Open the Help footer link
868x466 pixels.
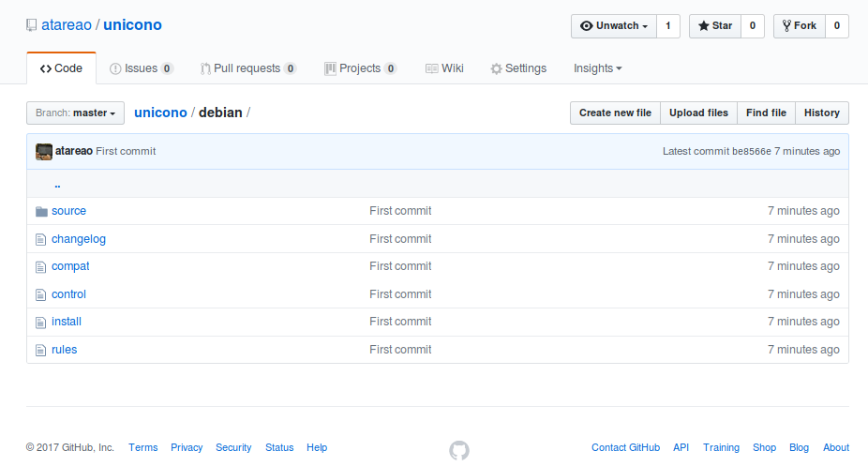[317, 447]
